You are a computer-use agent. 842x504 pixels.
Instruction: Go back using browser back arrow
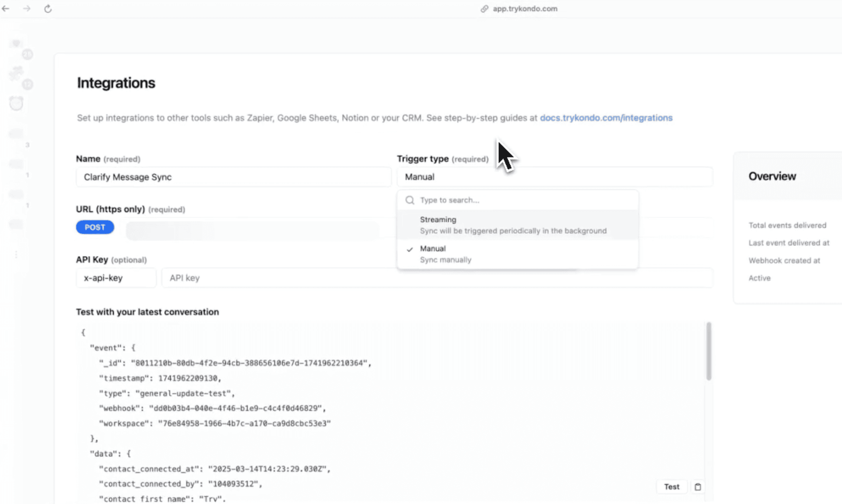click(6, 9)
